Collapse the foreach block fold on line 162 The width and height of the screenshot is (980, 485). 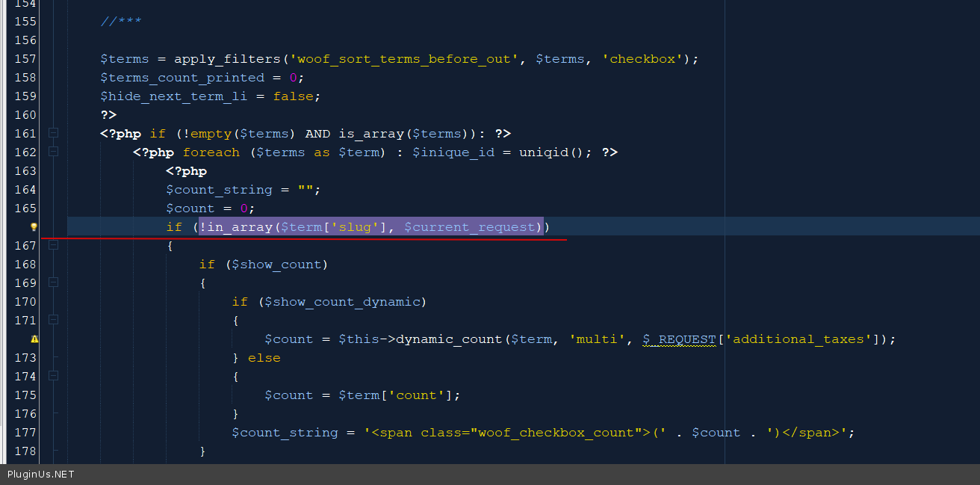pyautogui.click(x=53, y=152)
